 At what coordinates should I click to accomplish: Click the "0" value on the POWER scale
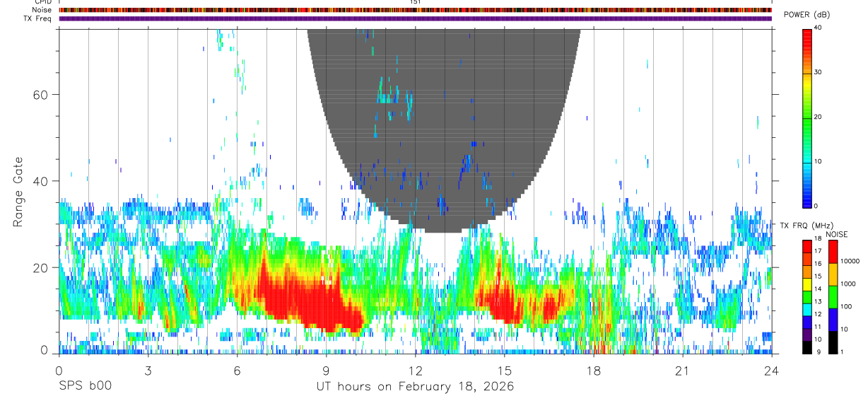pos(816,206)
